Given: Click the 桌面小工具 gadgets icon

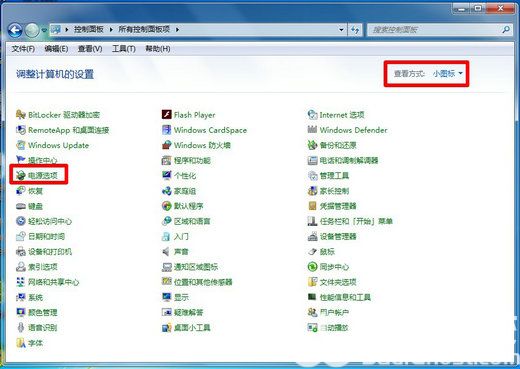Looking at the screenshot, I should pos(166,328).
